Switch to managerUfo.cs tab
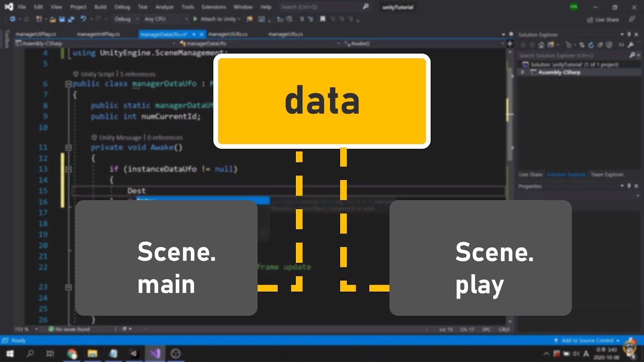 coord(286,34)
